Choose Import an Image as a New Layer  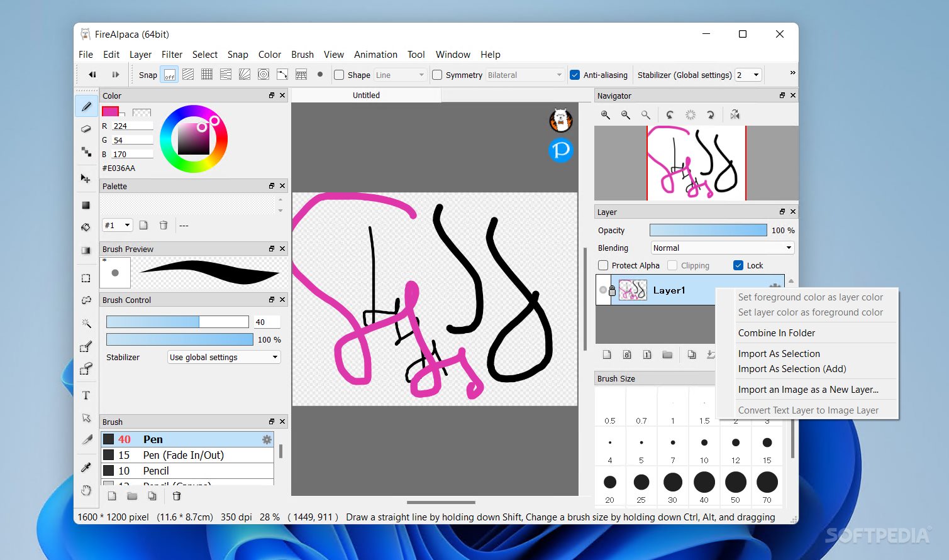click(808, 390)
